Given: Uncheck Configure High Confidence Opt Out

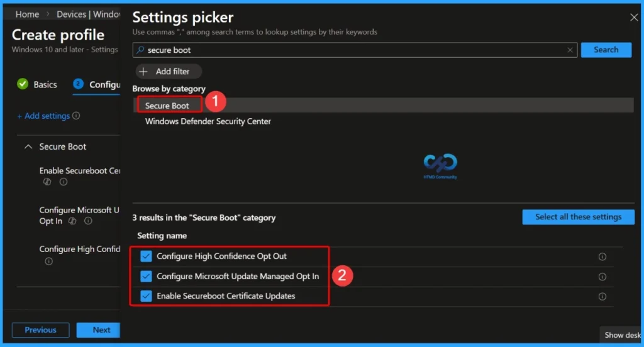Looking at the screenshot, I should pos(146,256).
